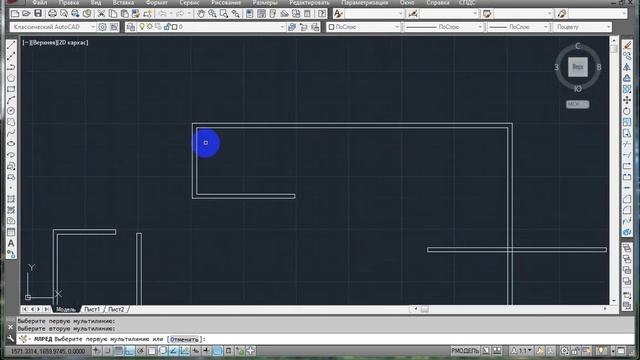640x360 pixels.
Task: Create a new drawing with the New icon
Action: (15, 13)
